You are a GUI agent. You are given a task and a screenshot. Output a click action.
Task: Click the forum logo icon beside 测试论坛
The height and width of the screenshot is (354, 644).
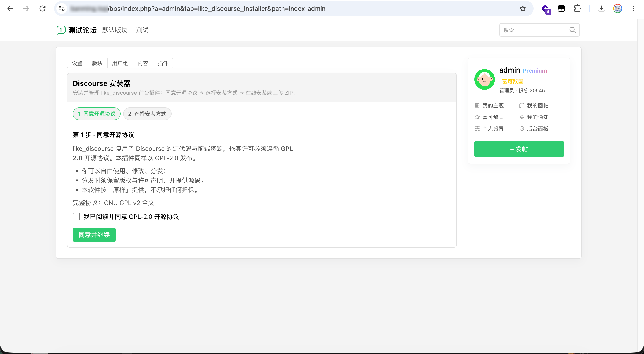coord(61,30)
